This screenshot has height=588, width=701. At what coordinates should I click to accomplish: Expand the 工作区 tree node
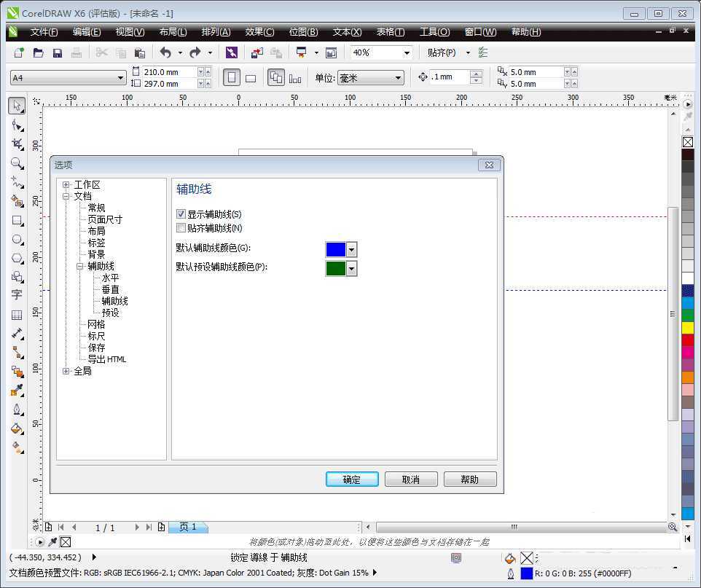[x=66, y=185]
